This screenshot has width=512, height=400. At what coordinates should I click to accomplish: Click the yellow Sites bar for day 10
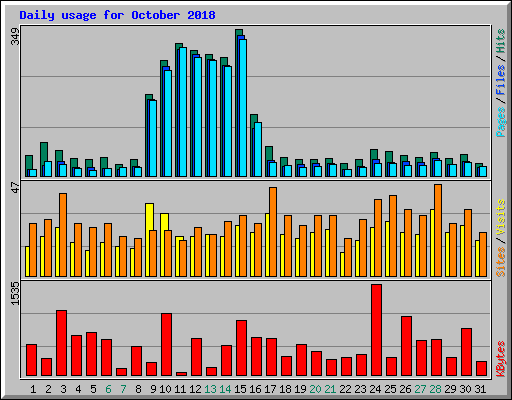pos(164,222)
